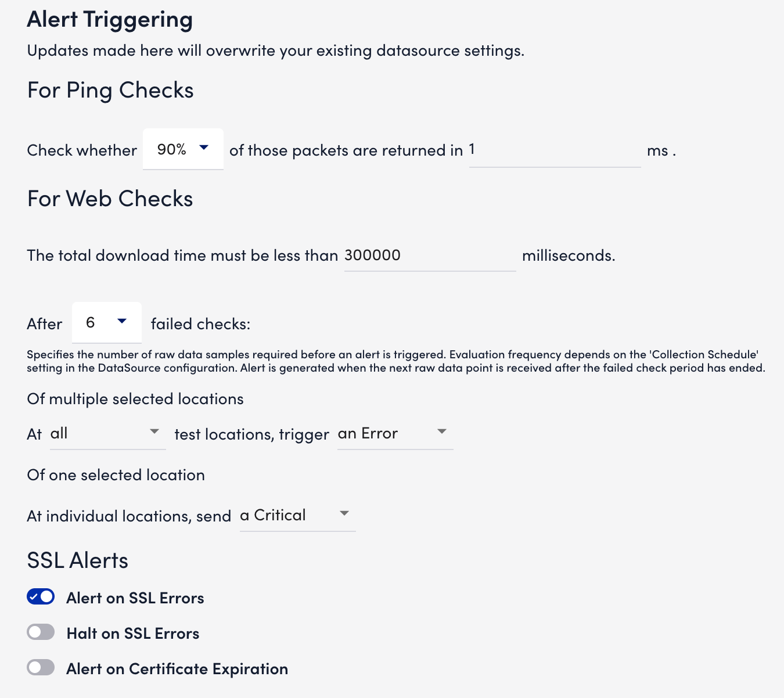Click the "For Web Checks" section heading
784x698 pixels.
(110, 198)
